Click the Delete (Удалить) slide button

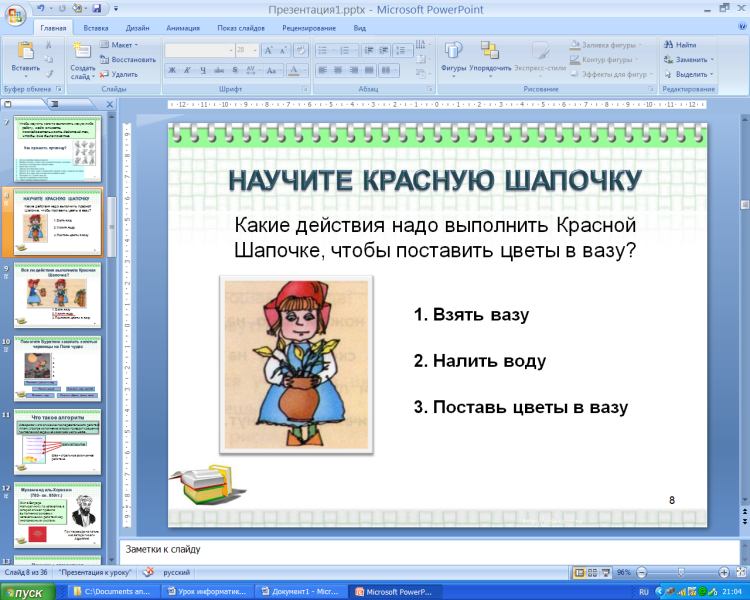[119, 74]
